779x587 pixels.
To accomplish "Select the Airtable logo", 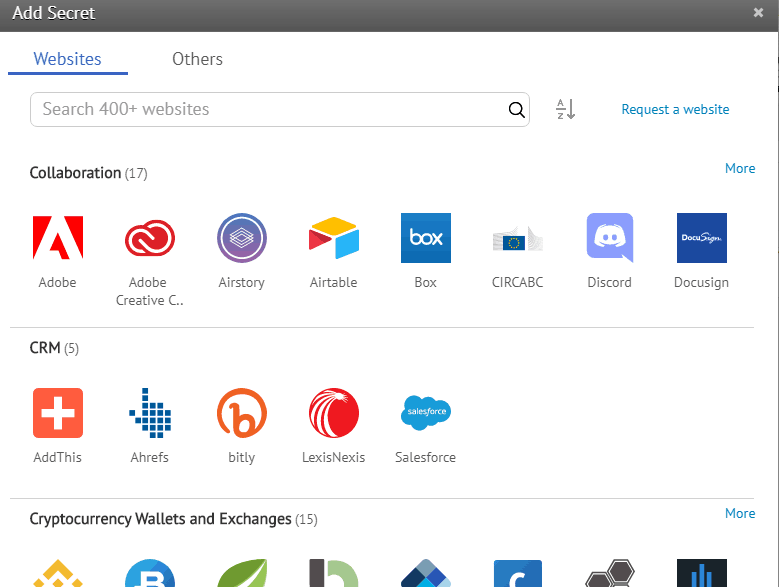I will [334, 238].
